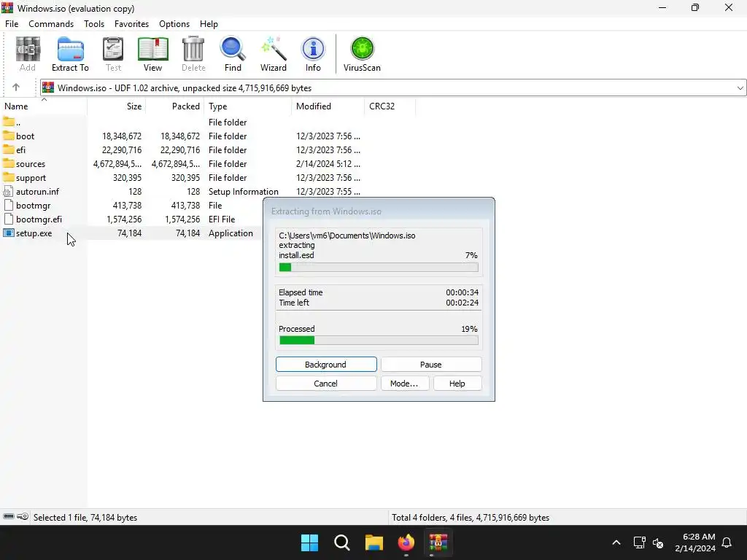The image size is (747, 560).
Task: Click the Delete trash icon
Action: tap(193, 54)
